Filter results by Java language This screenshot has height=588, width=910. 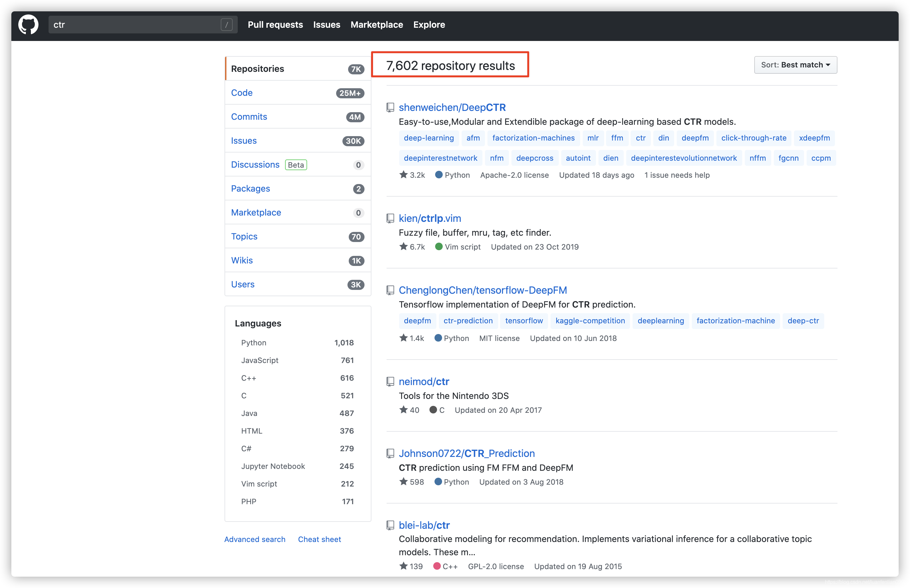[x=297, y=413]
